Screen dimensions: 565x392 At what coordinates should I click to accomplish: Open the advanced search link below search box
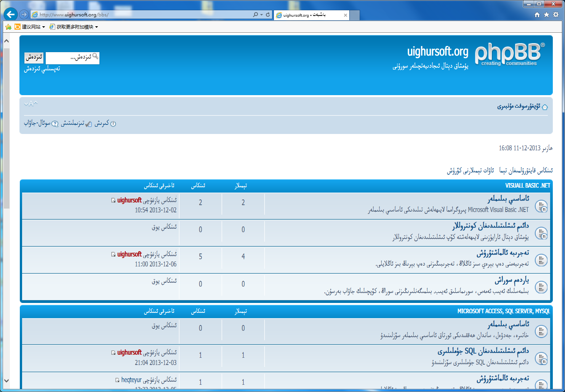(42, 69)
